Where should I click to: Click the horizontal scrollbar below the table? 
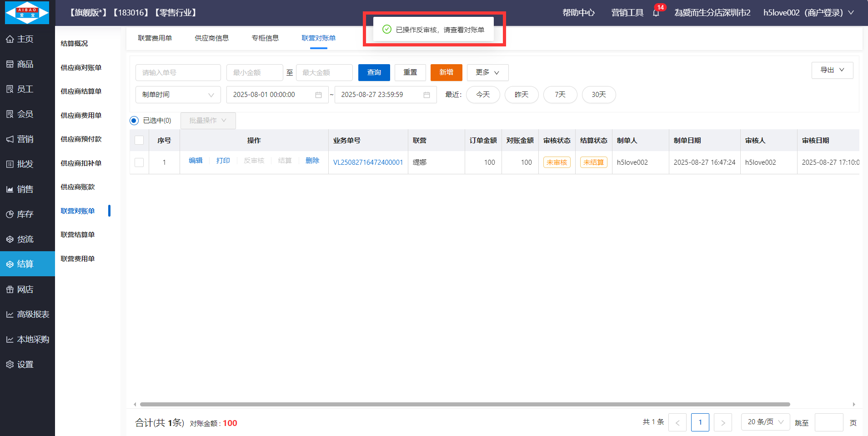(465, 404)
